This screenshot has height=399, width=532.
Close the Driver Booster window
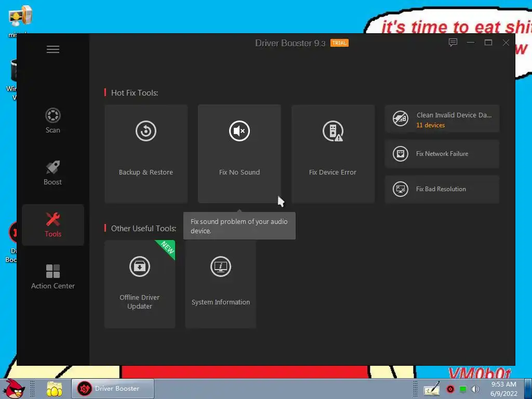click(x=506, y=43)
